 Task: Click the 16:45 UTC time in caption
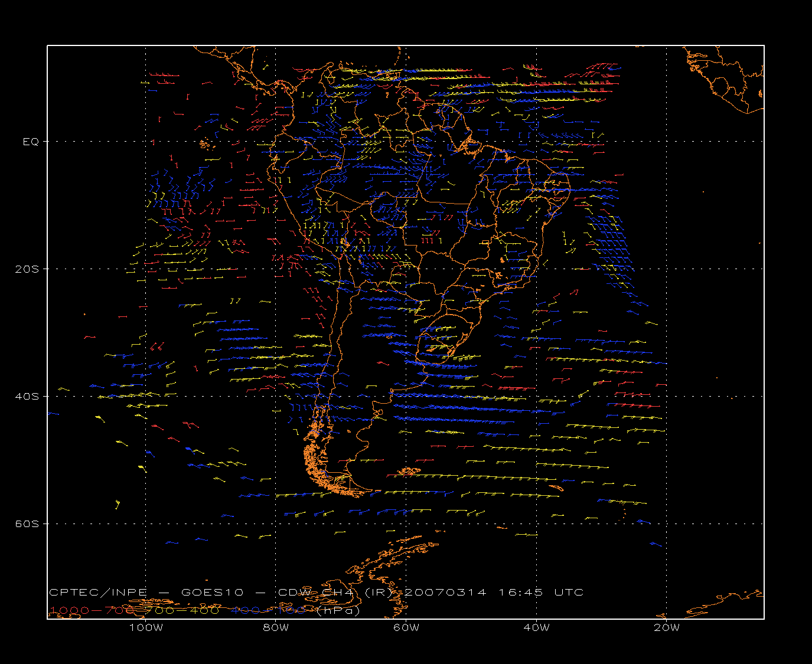(542, 592)
